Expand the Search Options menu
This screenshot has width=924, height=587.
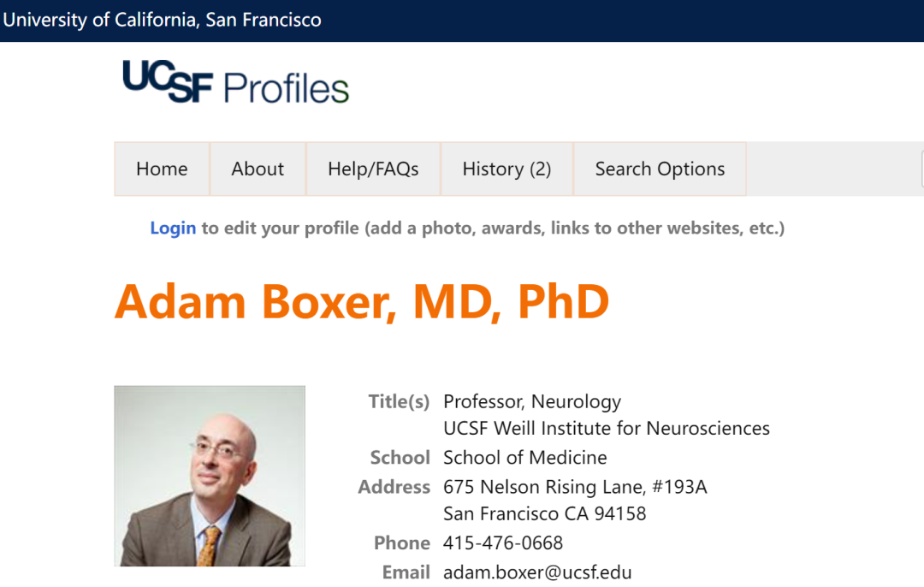pos(660,169)
